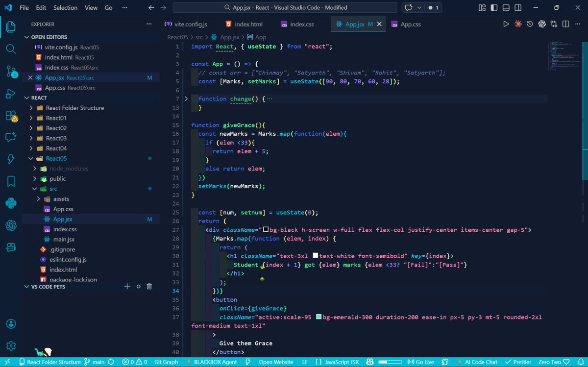This screenshot has height=367, width=588.
Task: Open the Accounts icon in activity bar
Action: (x=11, y=324)
